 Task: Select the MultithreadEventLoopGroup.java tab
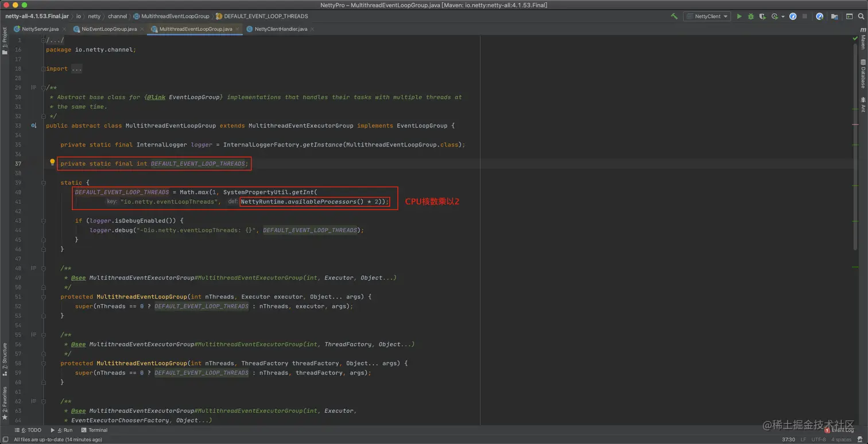click(x=196, y=29)
